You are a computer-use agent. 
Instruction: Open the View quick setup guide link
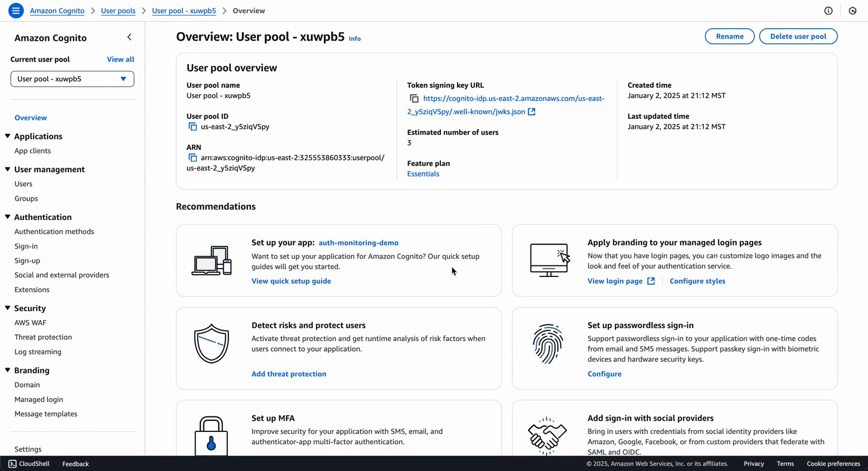click(290, 281)
